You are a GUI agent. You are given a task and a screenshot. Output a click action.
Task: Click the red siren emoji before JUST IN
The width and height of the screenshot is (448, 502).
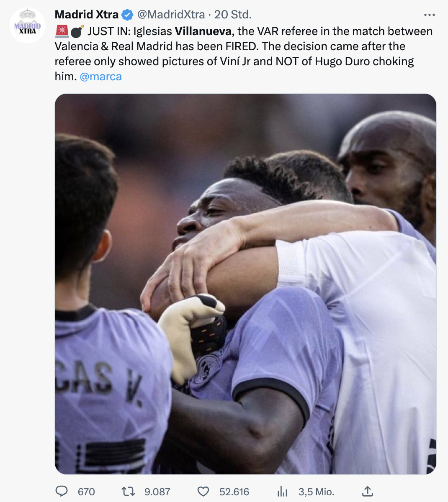pos(62,31)
